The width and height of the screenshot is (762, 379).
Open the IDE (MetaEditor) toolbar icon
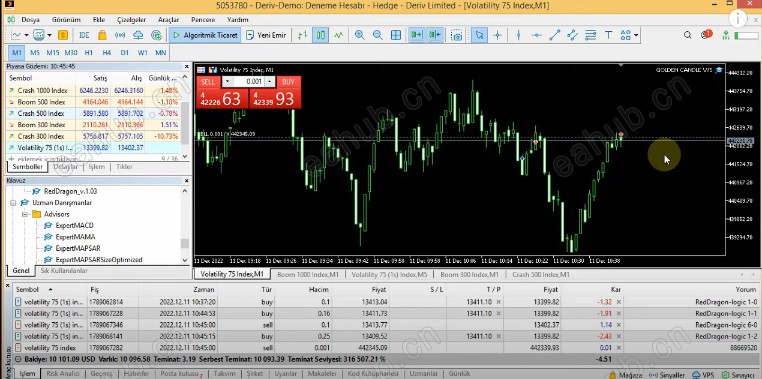pos(84,35)
